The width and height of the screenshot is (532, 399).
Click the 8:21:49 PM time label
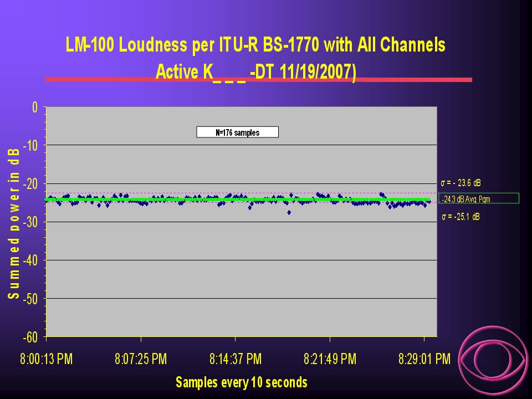(330, 359)
